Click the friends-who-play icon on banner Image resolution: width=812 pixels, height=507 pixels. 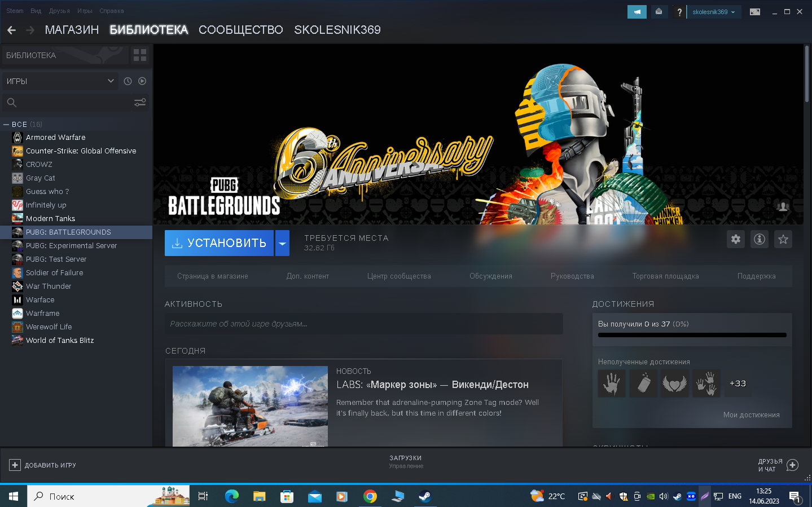click(783, 206)
